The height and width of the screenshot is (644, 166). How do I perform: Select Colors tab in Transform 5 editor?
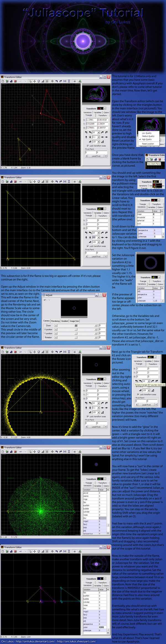pyautogui.click(x=106, y=585)
